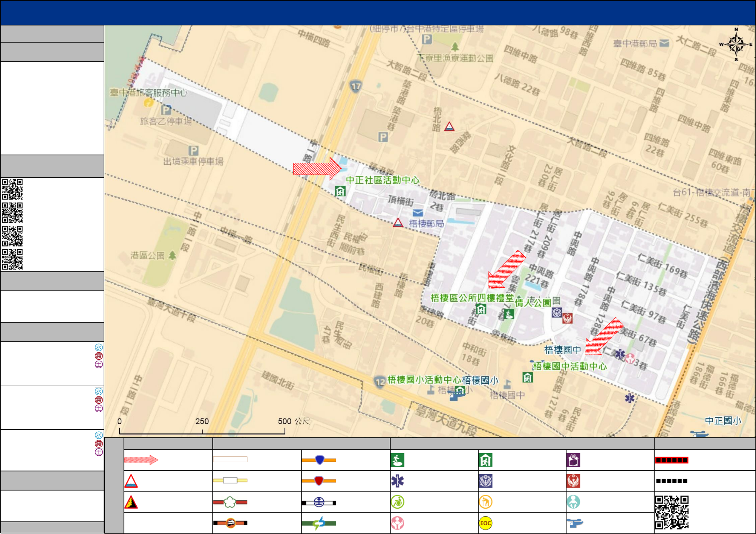This screenshot has width=756, height=534.
Task: Click the compass rose
Action: coord(736,45)
